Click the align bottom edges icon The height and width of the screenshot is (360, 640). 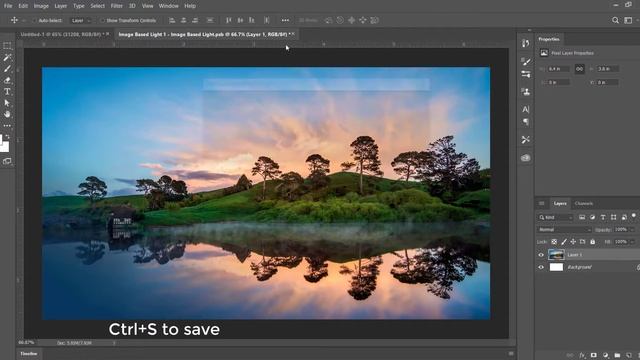[252, 20]
